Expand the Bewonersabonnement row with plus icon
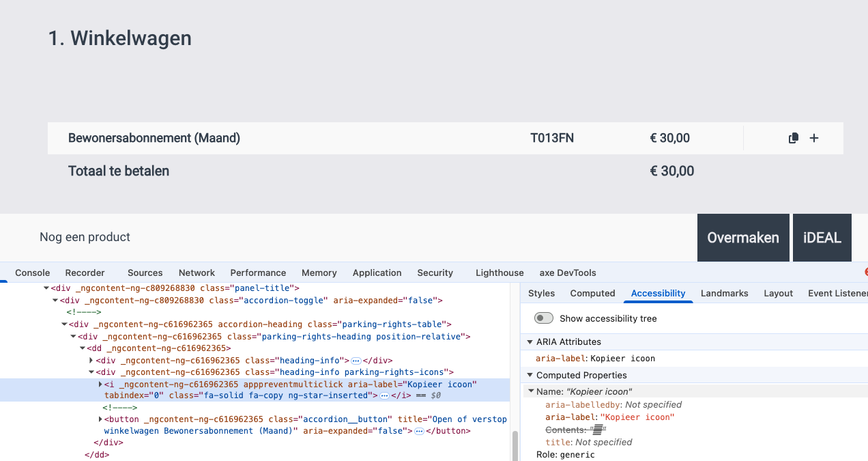Viewport: 868px width, 461px height. 814,138
